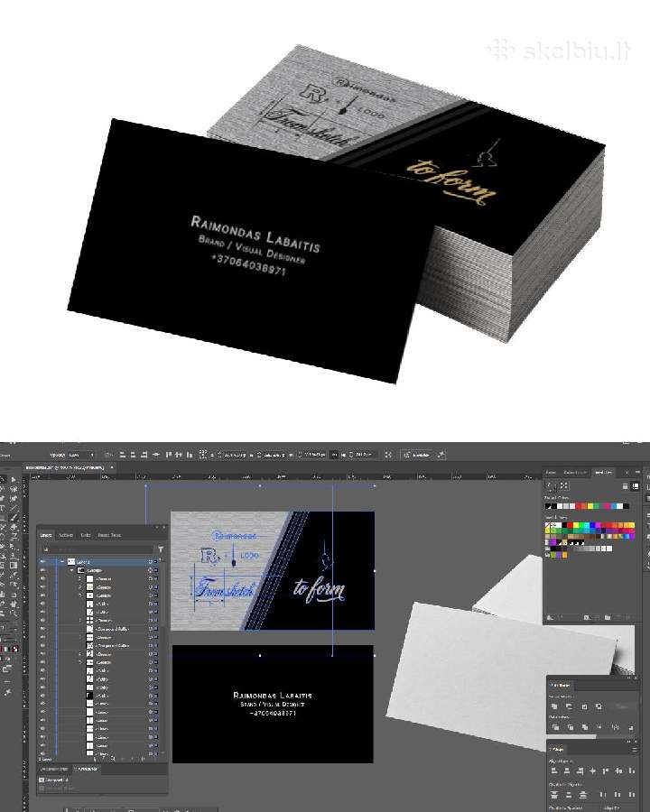This screenshot has height=812, width=650.
Task: Switch to the Layers tab
Action: tap(46, 535)
